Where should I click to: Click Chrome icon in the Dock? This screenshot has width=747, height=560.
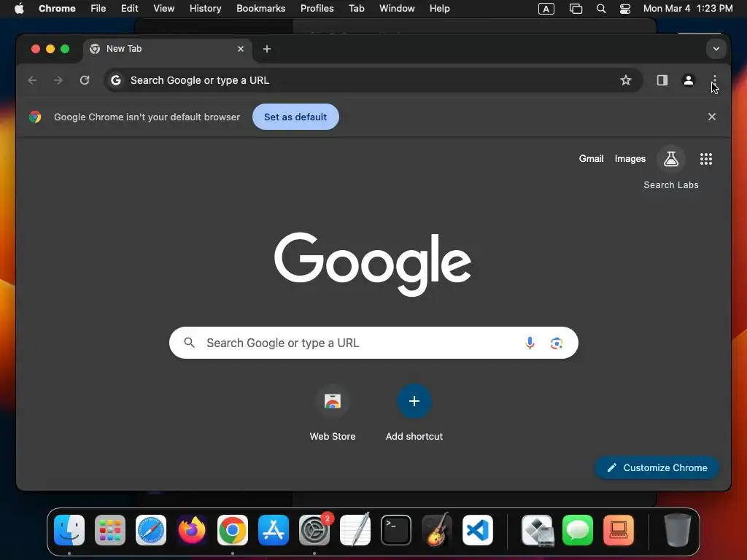pos(233,530)
